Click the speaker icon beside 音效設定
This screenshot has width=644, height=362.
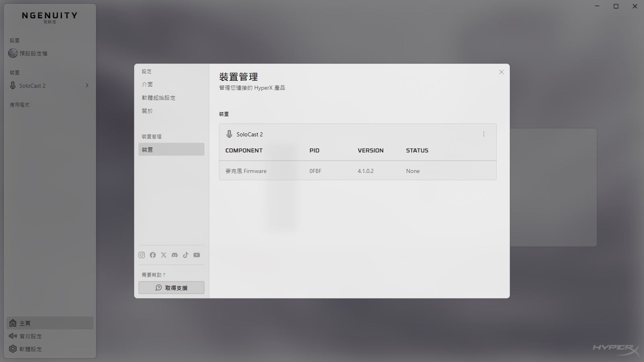tap(13, 336)
